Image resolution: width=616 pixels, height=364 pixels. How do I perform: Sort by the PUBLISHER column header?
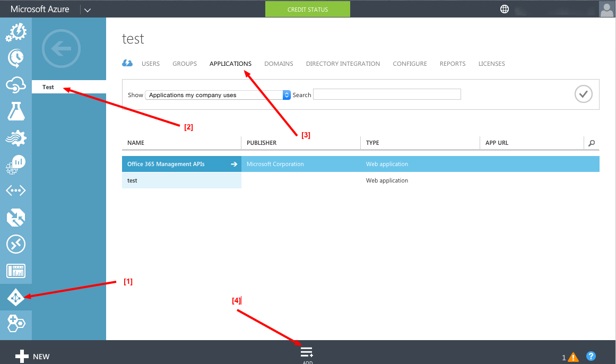[x=262, y=143]
